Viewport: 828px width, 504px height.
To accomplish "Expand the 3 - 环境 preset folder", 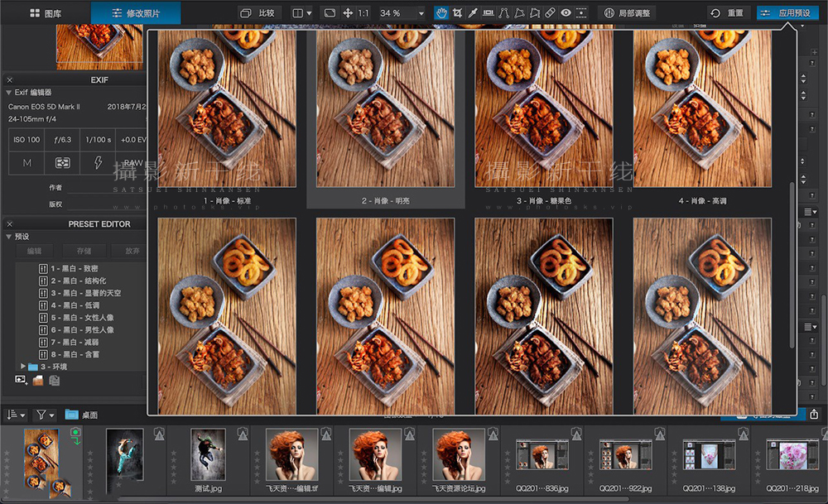I will 22,367.
